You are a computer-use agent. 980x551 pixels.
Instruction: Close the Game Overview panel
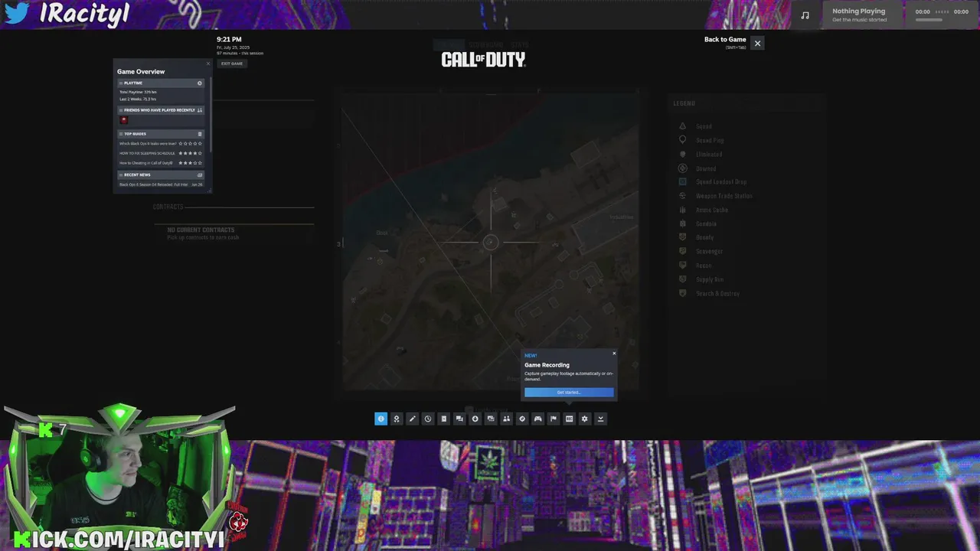[x=208, y=64]
